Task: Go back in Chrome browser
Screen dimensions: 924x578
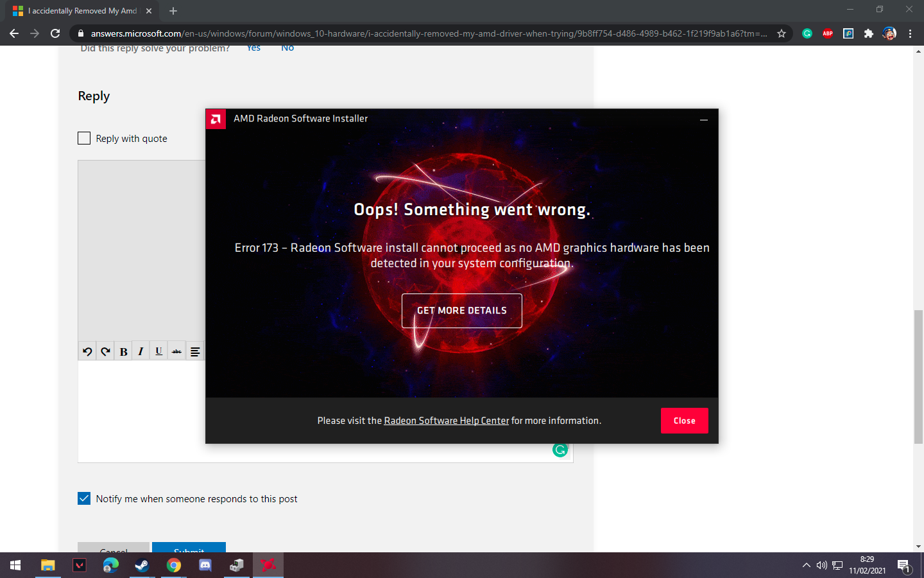Action: (x=14, y=33)
